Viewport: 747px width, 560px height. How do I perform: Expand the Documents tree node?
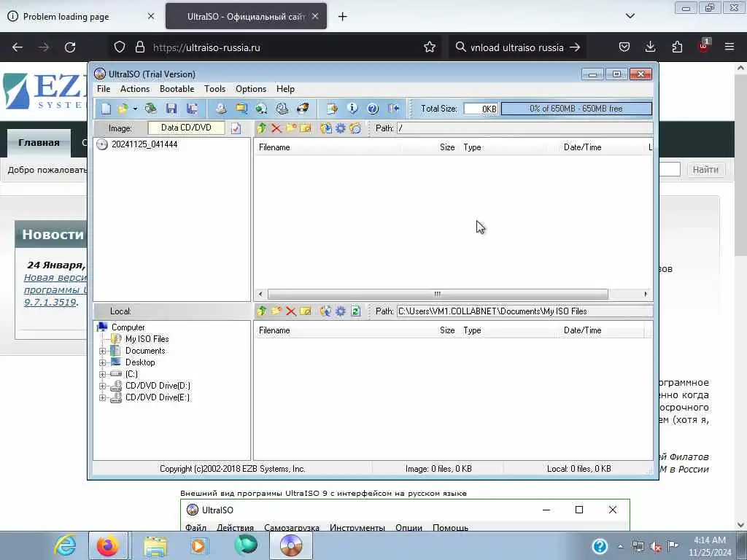coord(102,351)
